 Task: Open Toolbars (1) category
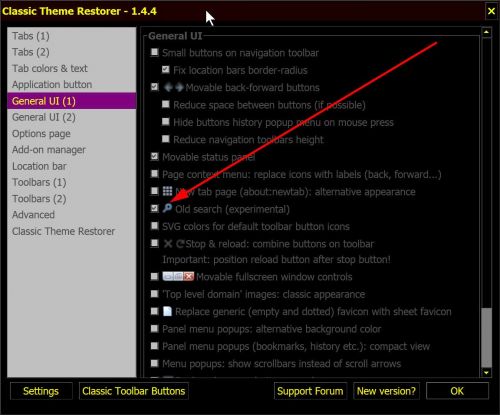click(71, 182)
